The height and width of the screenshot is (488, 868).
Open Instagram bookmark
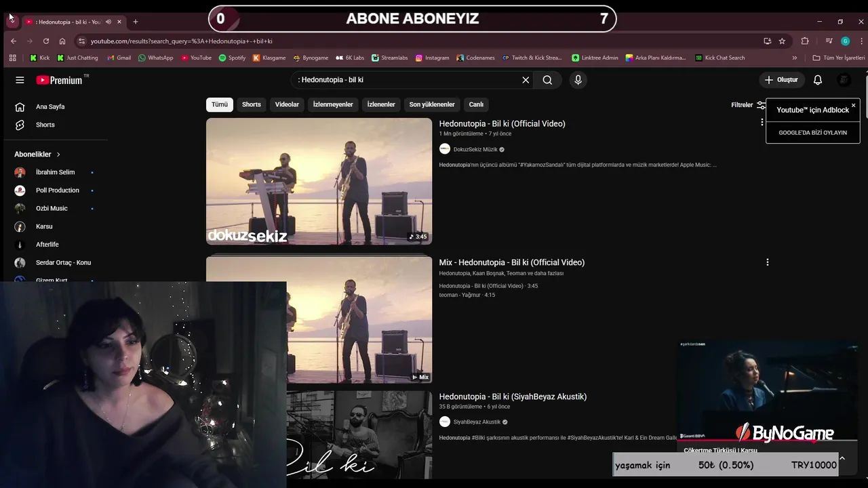click(x=432, y=58)
